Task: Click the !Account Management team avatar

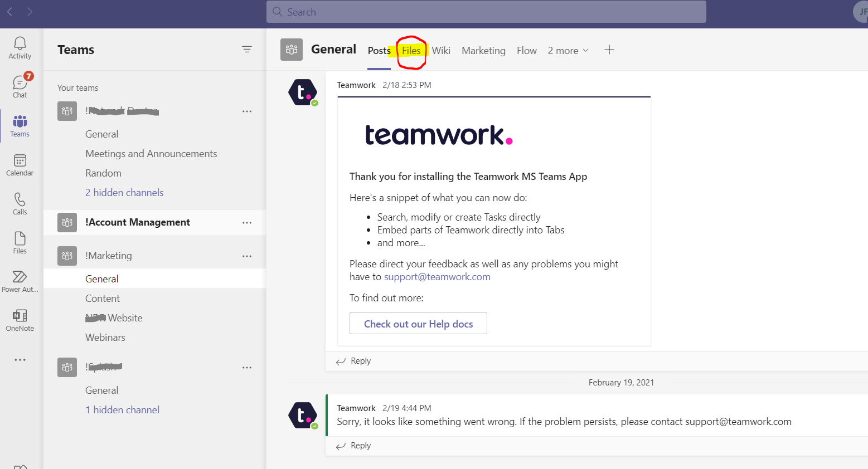Action: [x=67, y=222]
